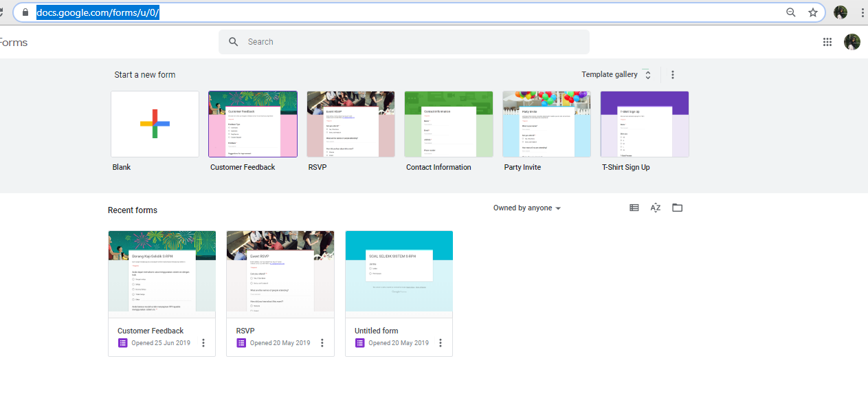Open the Owned by anyone dropdown
Viewport: 868px width, 407px height.
(527, 208)
